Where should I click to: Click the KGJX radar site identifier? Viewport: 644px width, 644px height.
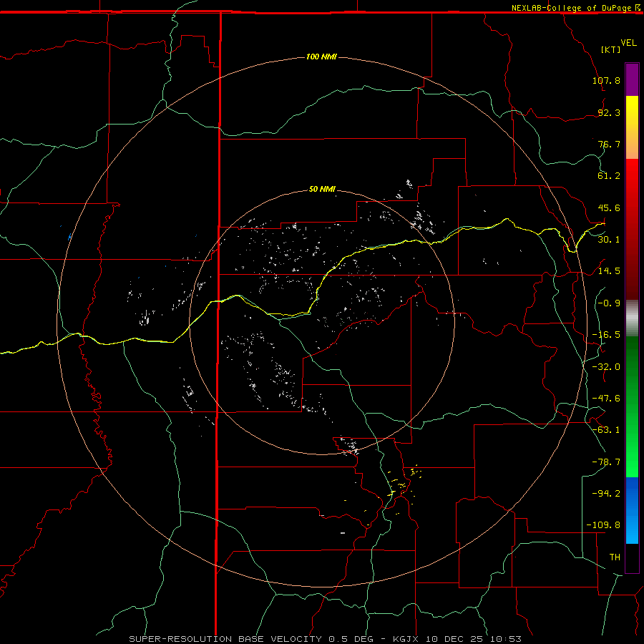tap(406, 639)
